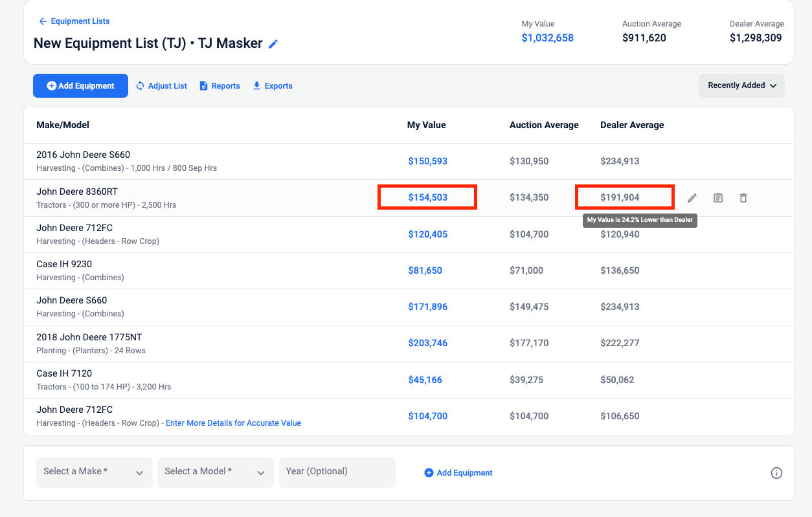Go back to Equipment Lists

coord(74,21)
